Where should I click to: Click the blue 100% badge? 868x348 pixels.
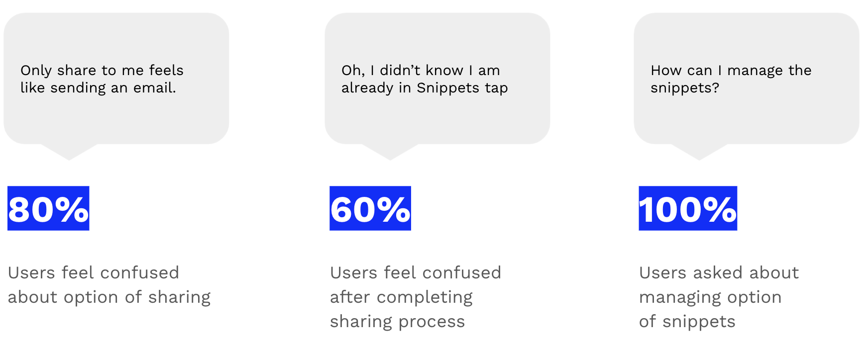coord(688,208)
